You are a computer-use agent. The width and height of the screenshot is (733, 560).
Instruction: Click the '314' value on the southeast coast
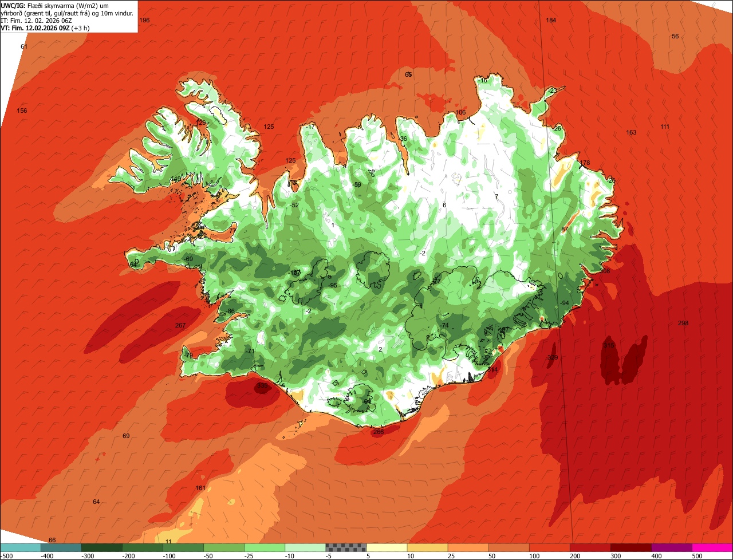point(492,369)
